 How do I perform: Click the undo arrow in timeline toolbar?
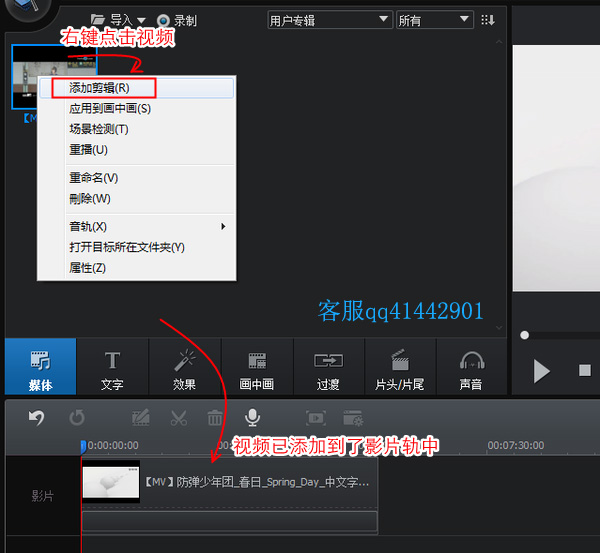(37, 418)
